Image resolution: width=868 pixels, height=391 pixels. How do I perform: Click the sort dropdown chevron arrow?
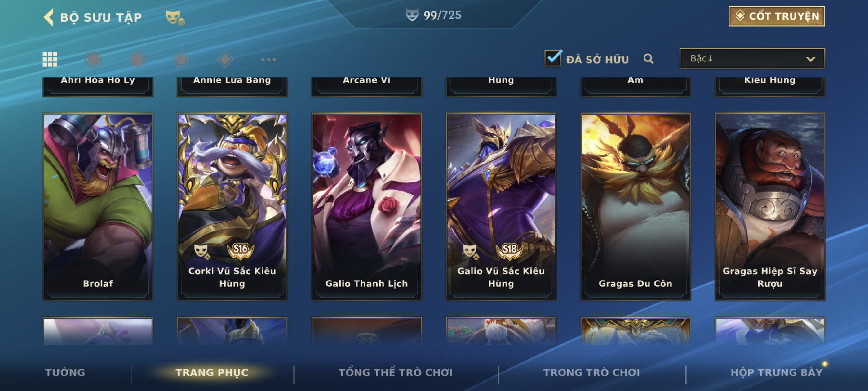pyautogui.click(x=810, y=59)
